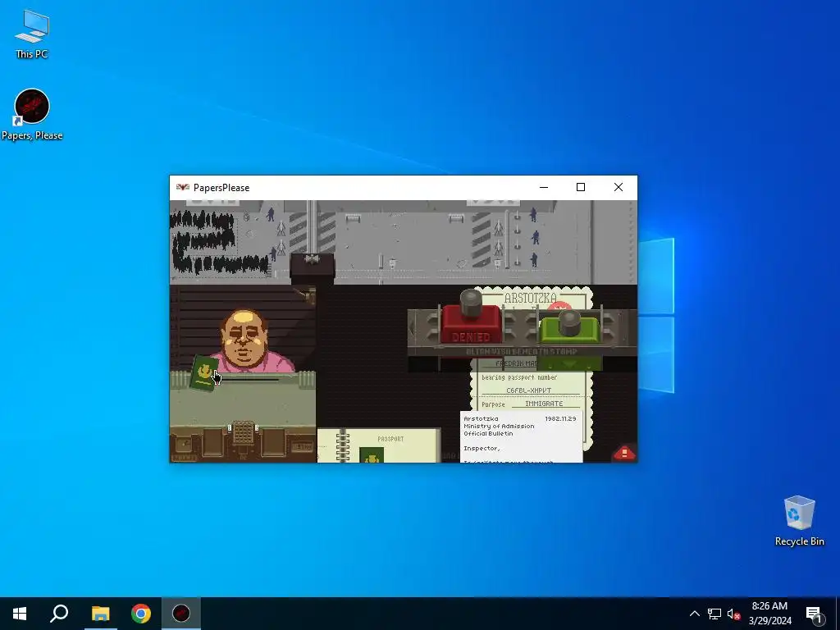Click the 'Official Bulletin' line

[488, 433]
